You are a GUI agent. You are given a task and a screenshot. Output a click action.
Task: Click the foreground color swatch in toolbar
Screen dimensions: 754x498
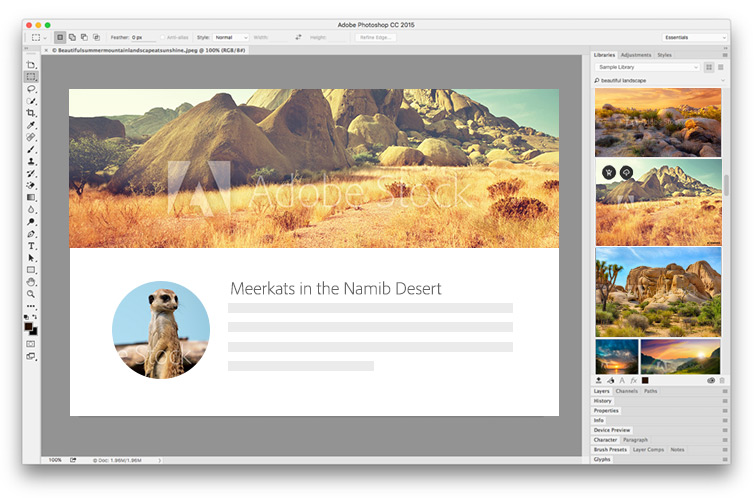click(x=29, y=326)
